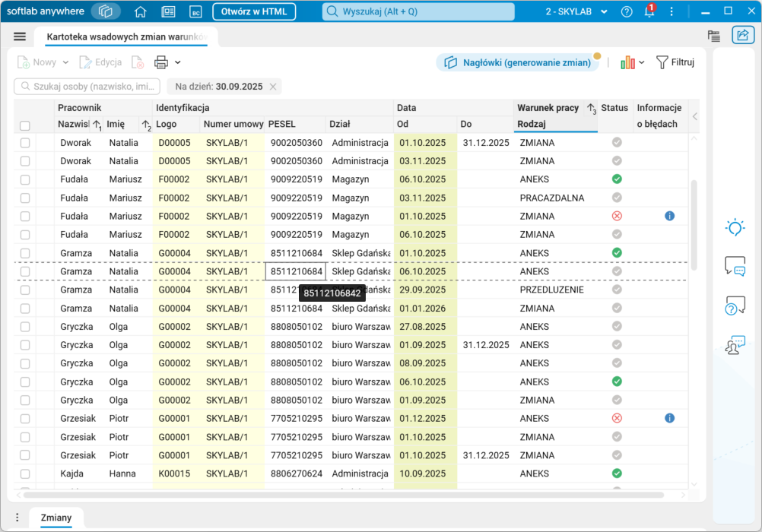Click the horizontal scrollbar below the table
The width and height of the screenshot is (762, 532).
tap(342, 495)
